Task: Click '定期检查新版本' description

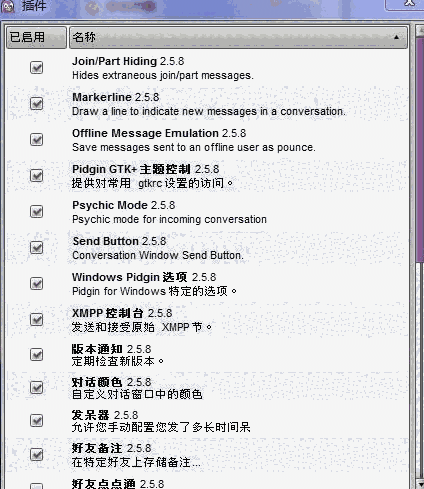Action: pyautogui.click(x=118, y=361)
